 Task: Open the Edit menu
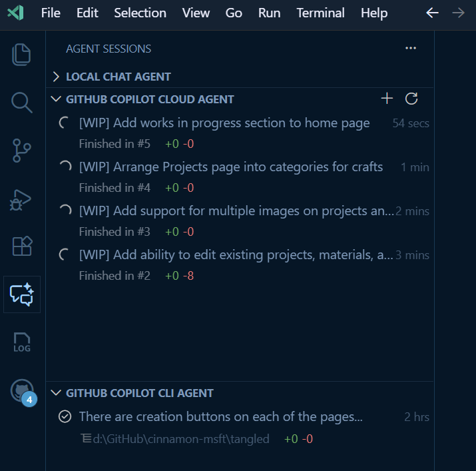87,13
